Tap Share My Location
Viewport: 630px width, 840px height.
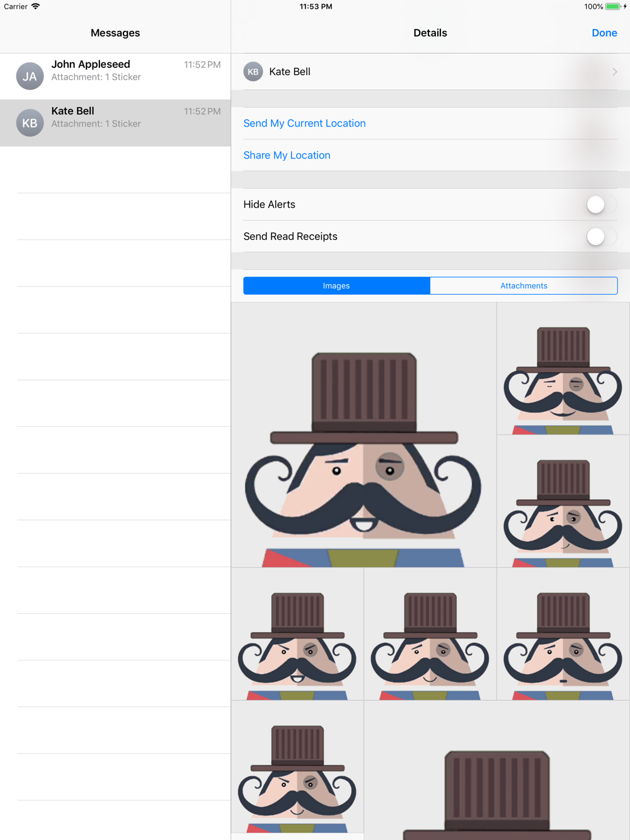[x=287, y=156]
